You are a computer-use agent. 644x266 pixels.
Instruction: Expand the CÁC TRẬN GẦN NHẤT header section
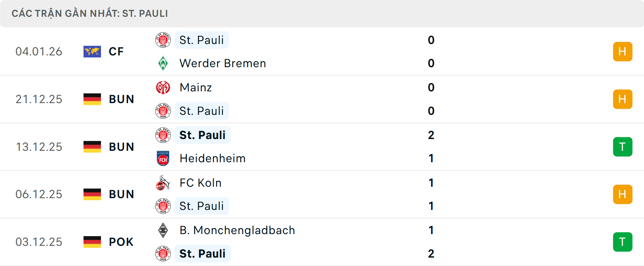tap(90, 13)
